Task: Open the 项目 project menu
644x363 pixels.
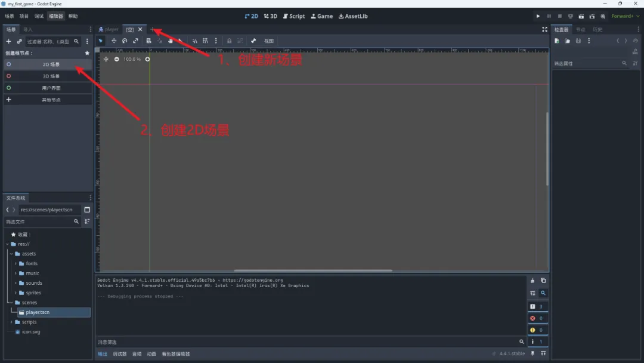Action: click(24, 16)
